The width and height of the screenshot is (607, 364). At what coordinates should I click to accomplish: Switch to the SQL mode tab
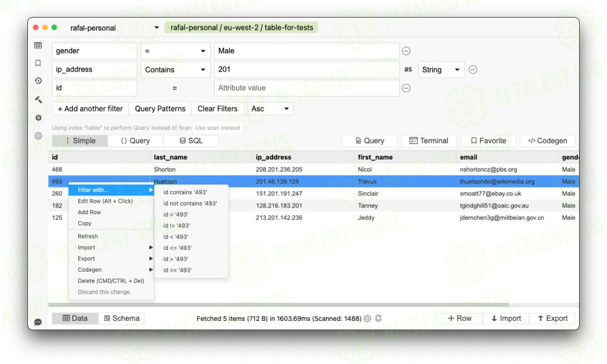tap(191, 141)
